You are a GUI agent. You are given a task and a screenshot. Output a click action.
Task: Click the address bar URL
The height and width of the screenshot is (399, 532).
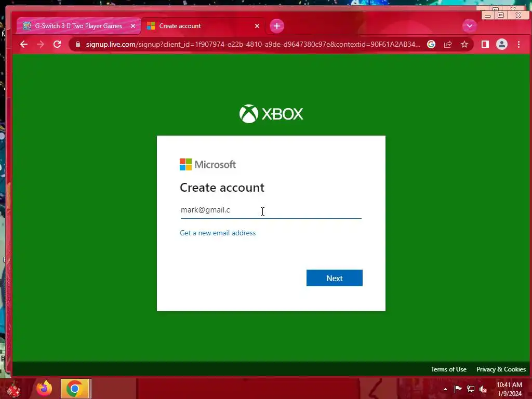click(x=253, y=45)
